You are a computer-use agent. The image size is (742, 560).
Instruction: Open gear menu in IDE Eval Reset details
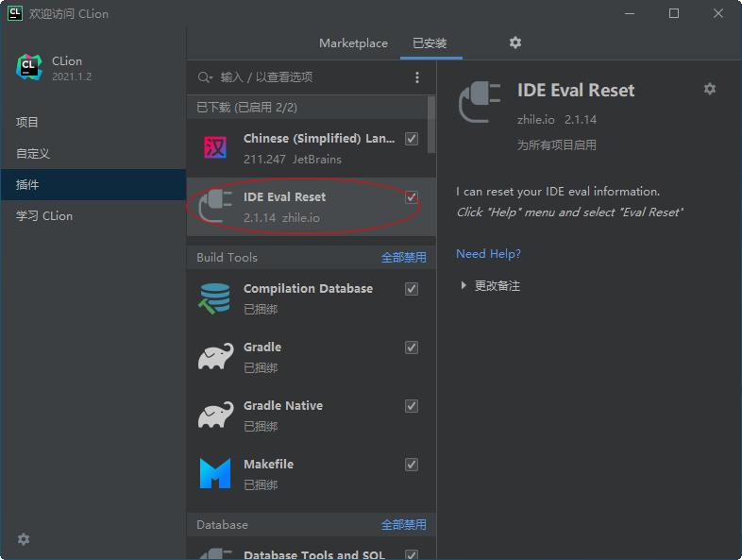tap(710, 89)
